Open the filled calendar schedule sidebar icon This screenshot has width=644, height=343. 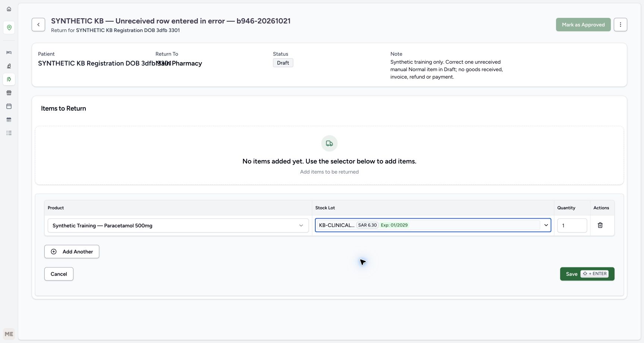(x=9, y=120)
